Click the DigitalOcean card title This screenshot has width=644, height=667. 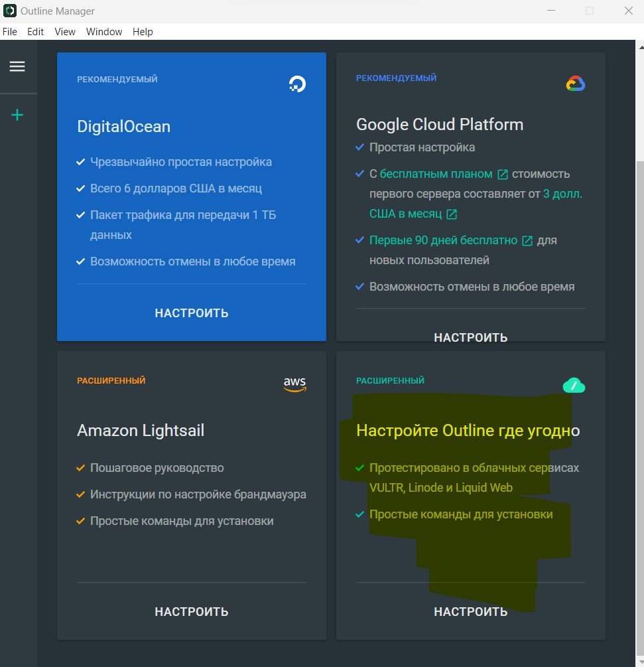coord(124,127)
